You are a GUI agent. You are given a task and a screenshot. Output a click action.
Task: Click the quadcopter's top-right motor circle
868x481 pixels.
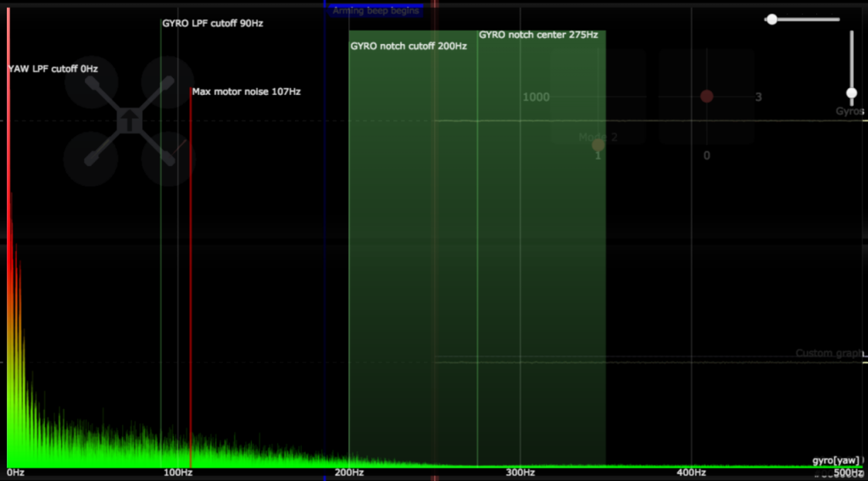[167, 82]
